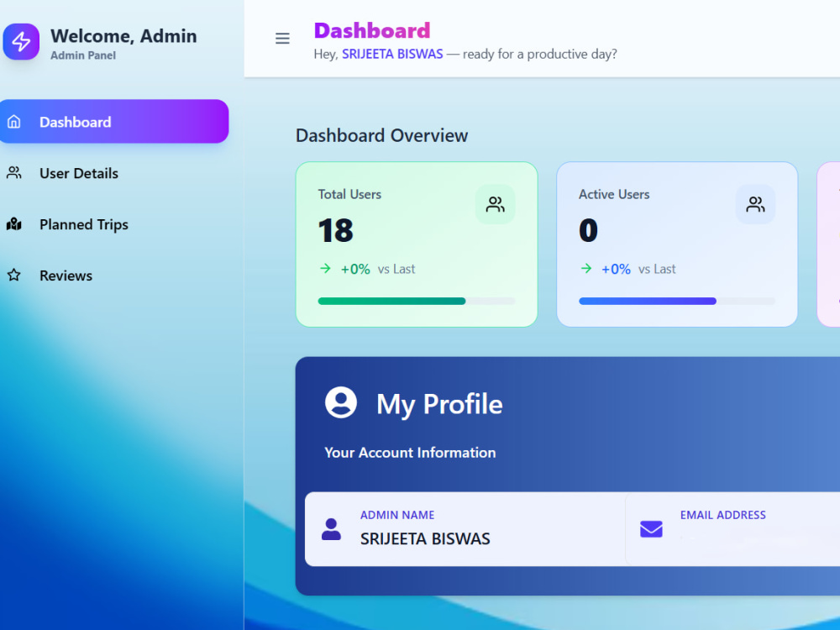Open Reviews in the sidebar
840x630 pixels.
point(114,276)
